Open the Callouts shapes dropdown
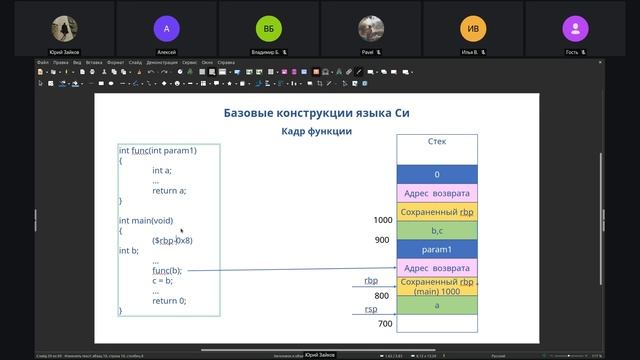Screen dimensions: 640x360 click(x=223, y=84)
